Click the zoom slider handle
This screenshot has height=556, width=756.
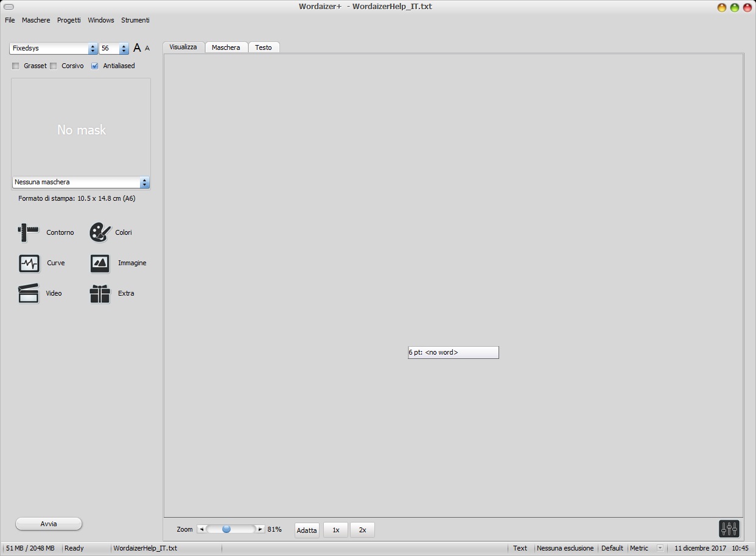(226, 529)
